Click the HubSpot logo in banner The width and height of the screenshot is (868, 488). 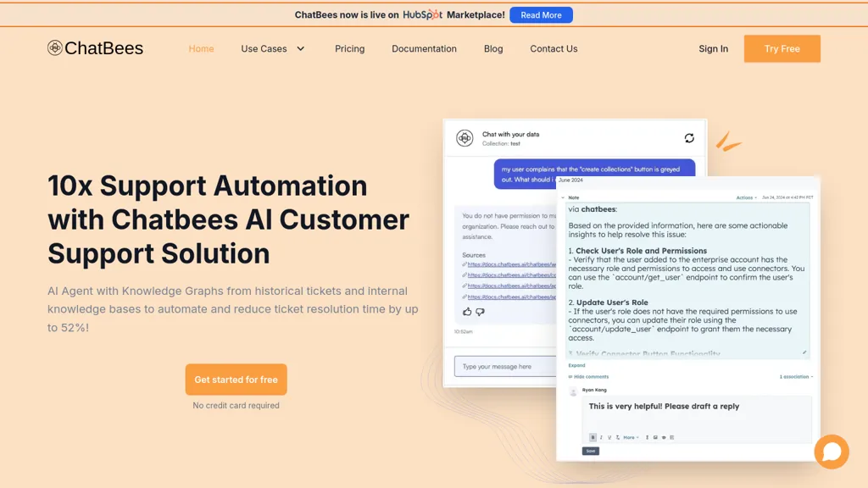[x=422, y=14]
